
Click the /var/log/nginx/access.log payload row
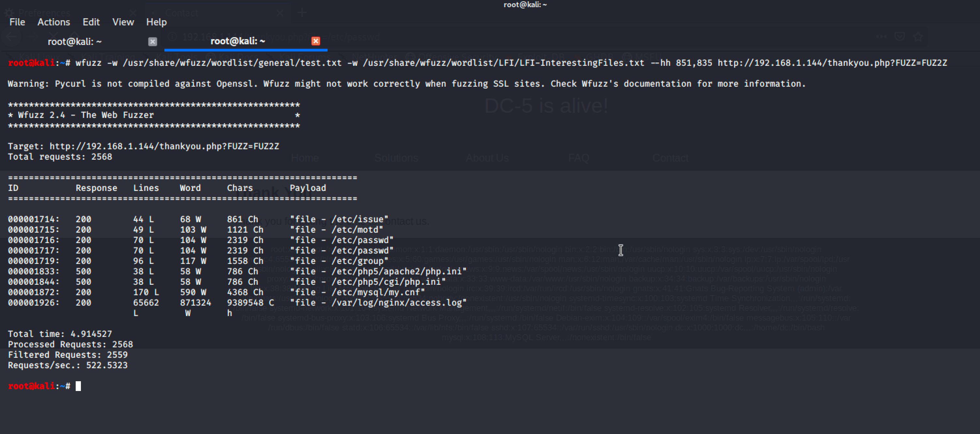pos(378,303)
